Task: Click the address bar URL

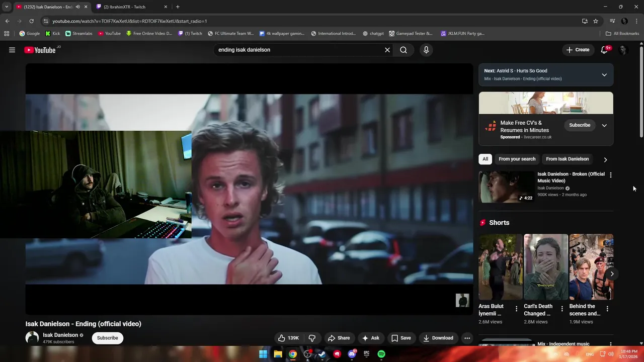Action: click(x=130, y=21)
